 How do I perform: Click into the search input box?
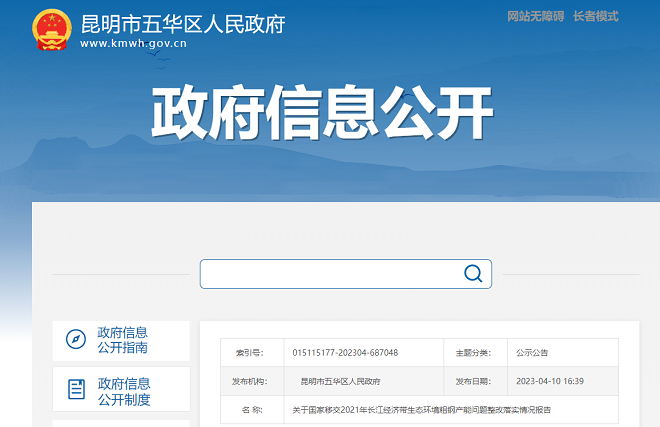[330, 274]
